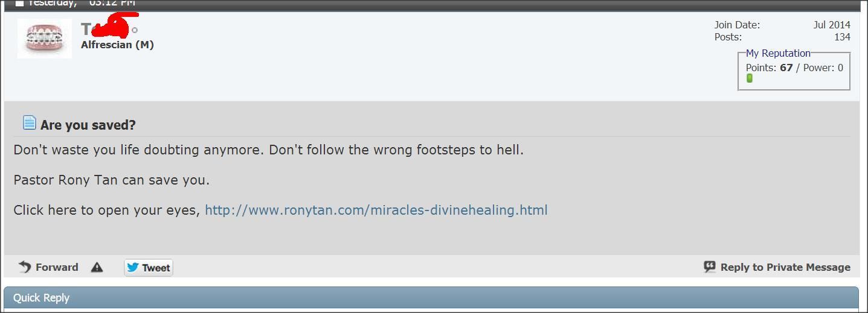Click the speech bubble reply icon
The image size is (868, 313).
pyautogui.click(x=710, y=267)
